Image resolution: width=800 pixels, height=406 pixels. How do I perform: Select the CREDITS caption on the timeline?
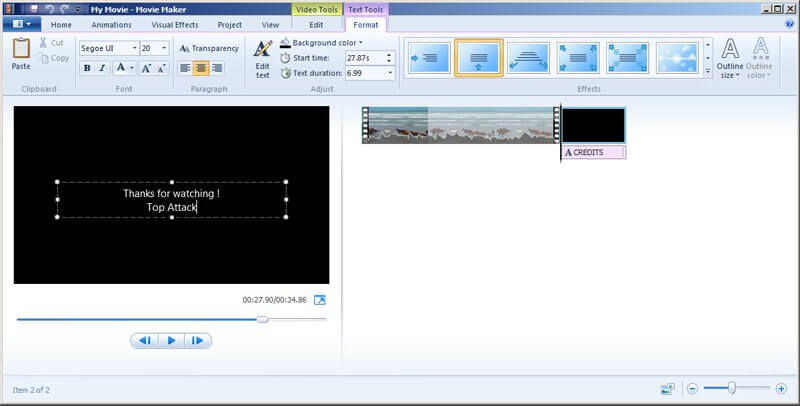click(x=594, y=153)
